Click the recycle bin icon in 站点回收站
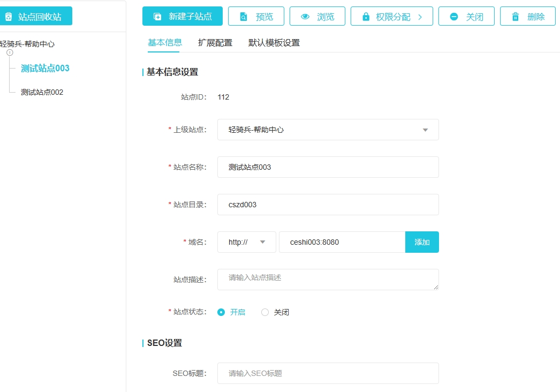The width and height of the screenshot is (560, 392). coord(9,17)
